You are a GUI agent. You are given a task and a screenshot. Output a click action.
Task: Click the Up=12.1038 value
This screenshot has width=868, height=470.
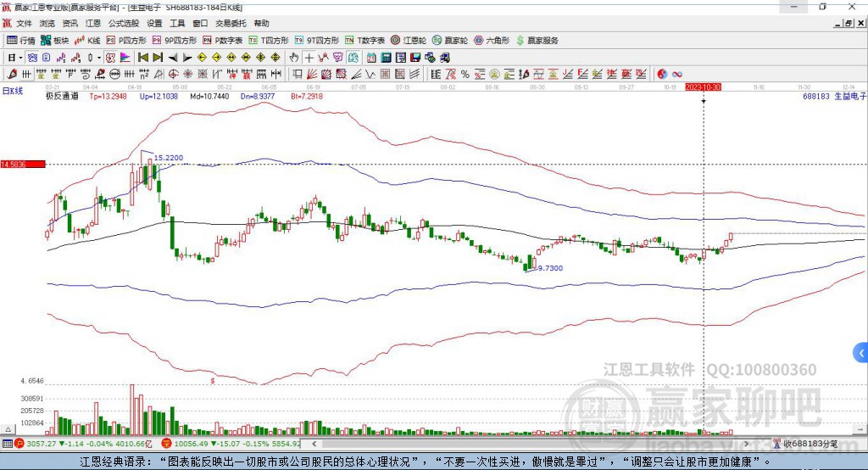click(159, 97)
